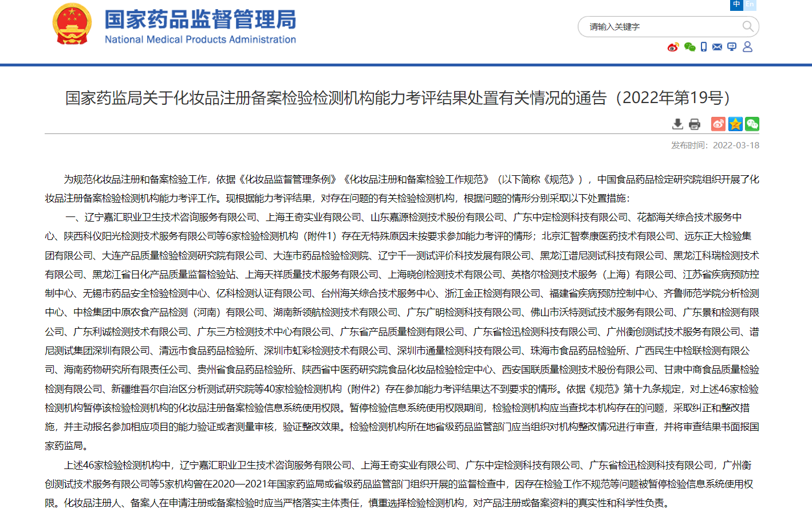Share the article to Weibo
This screenshot has width=812, height=516.
coord(718,124)
